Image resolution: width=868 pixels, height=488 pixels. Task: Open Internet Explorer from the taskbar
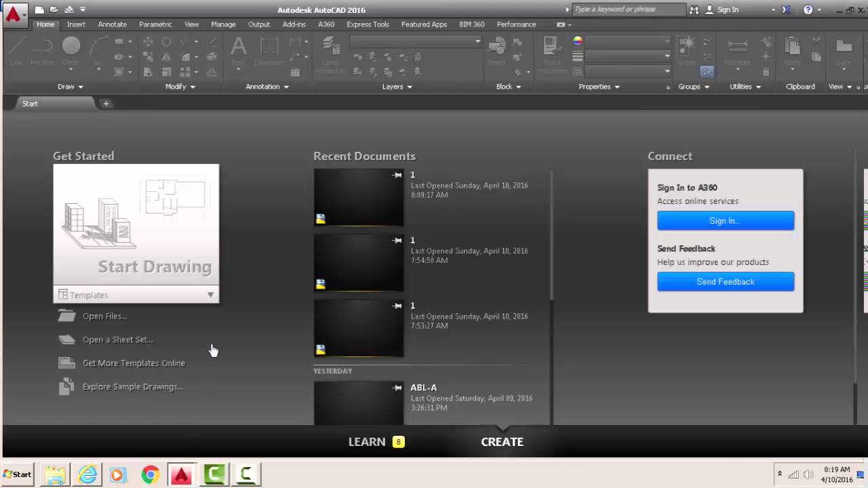88,474
